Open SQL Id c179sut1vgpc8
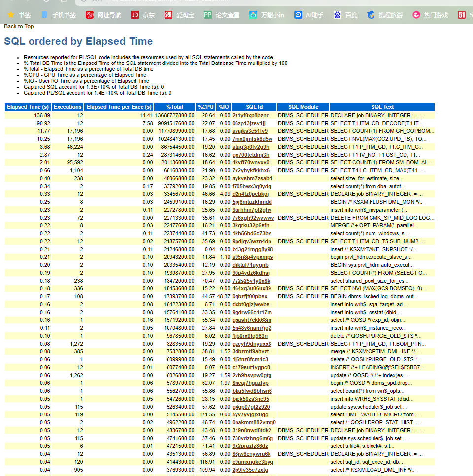Image resolution: width=473 pixels, height=476 pixels. (x=251, y=368)
